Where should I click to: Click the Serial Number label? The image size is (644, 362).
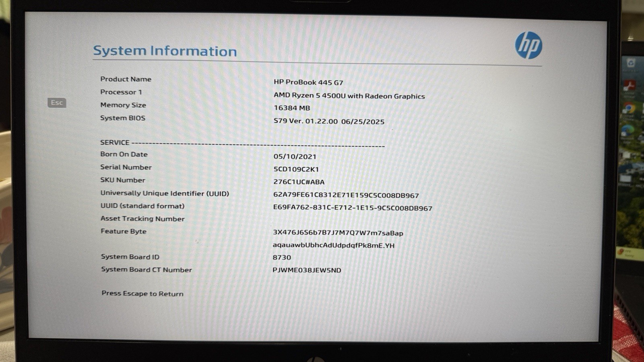pos(126,167)
